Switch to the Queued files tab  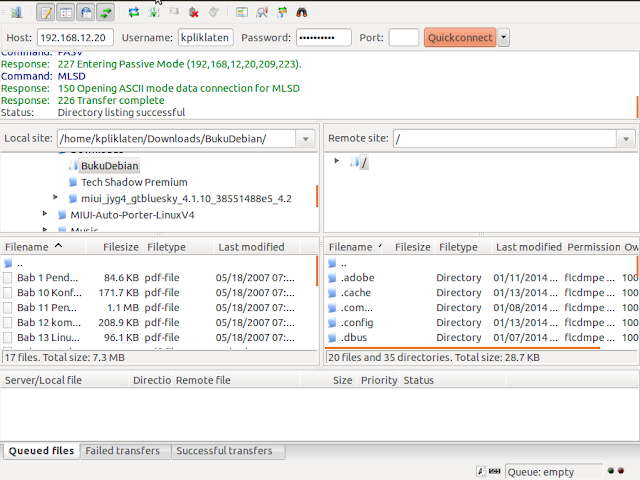41,451
